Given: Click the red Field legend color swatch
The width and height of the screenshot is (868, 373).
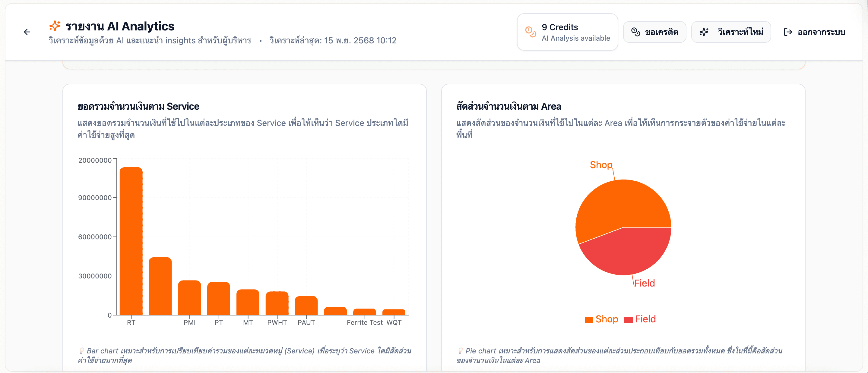Looking at the screenshot, I should [x=628, y=319].
